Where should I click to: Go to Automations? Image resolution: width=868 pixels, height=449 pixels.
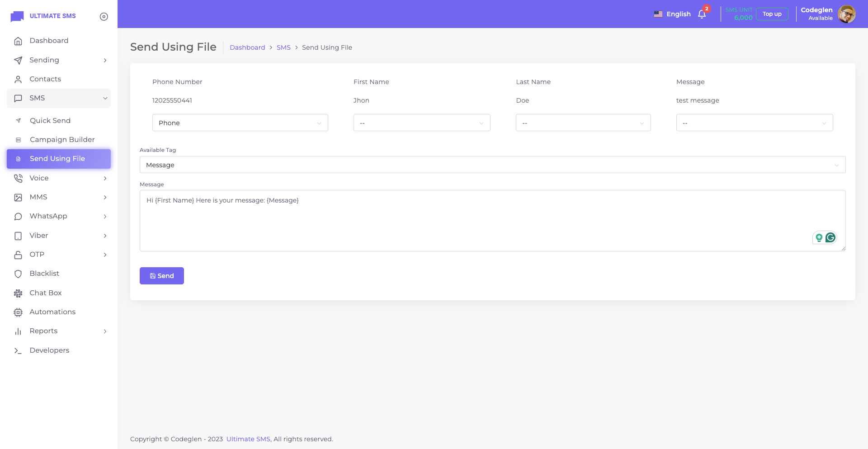59,312
